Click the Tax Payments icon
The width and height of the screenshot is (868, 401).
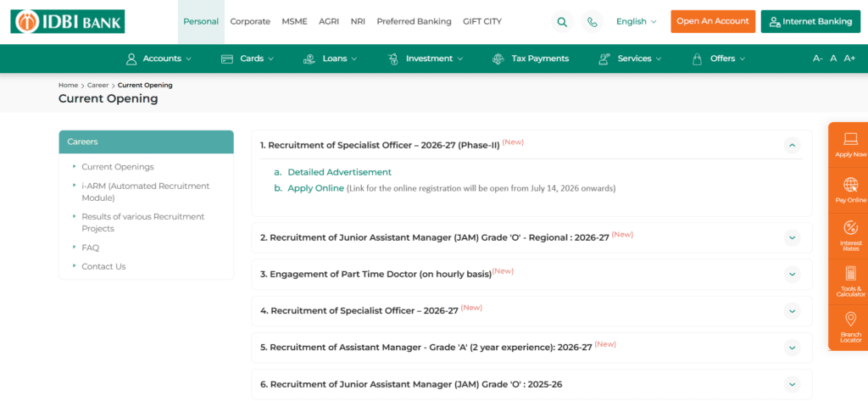tap(498, 58)
